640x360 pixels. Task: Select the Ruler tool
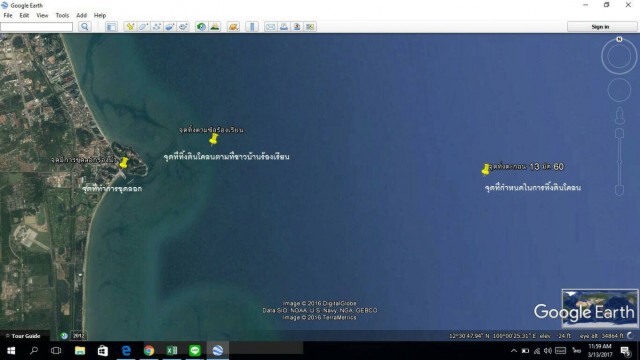coord(252,27)
